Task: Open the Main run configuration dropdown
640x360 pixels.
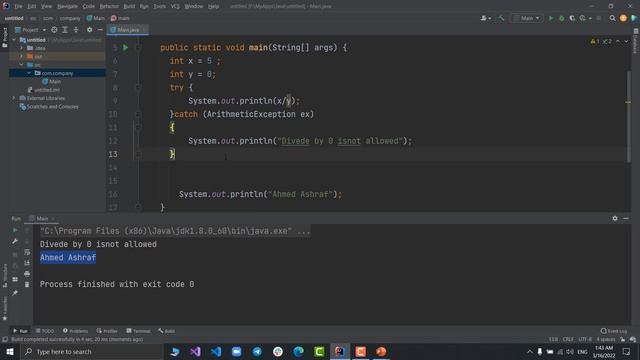Action: [527, 18]
